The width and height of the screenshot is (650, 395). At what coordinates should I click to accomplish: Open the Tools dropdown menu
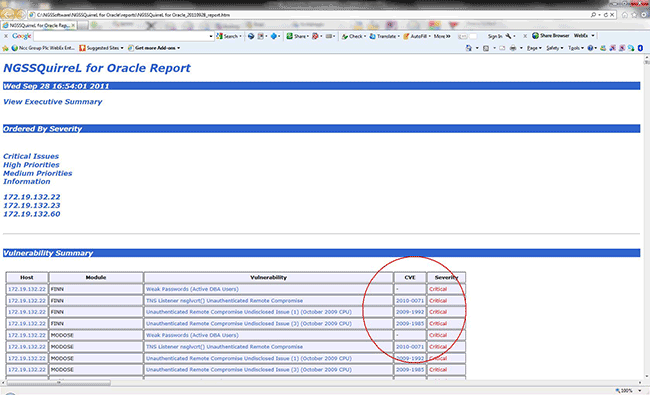576,48
